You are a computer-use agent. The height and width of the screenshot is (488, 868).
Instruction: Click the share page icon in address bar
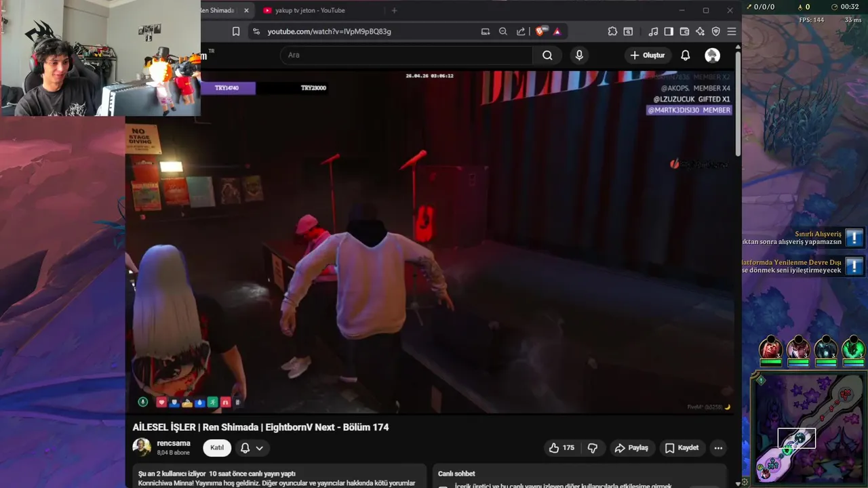coord(521,31)
